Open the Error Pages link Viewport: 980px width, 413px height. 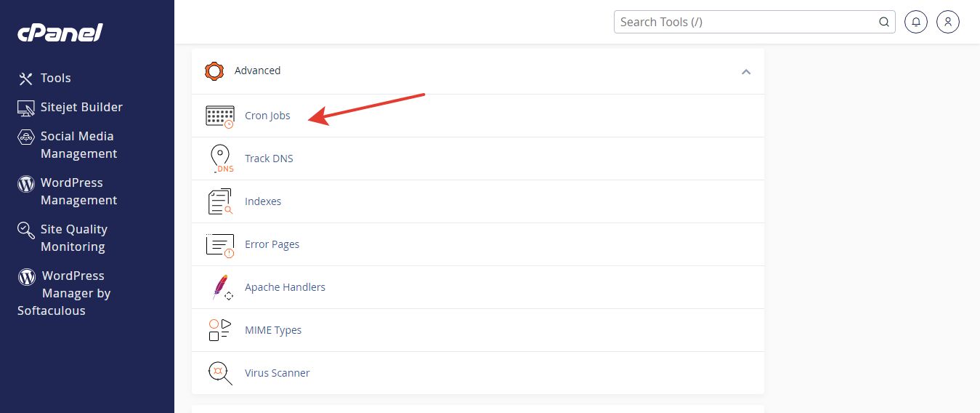click(272, 244)
